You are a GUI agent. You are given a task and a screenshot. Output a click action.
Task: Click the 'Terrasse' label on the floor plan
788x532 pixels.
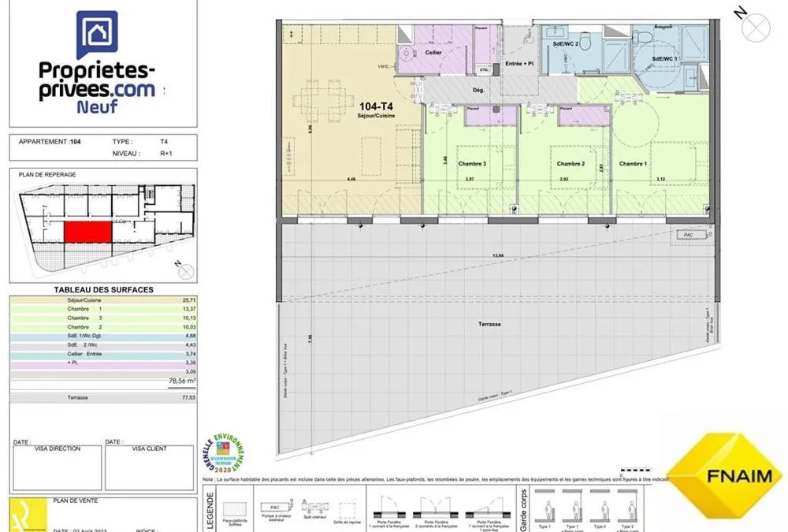click(x=489, y=325)
